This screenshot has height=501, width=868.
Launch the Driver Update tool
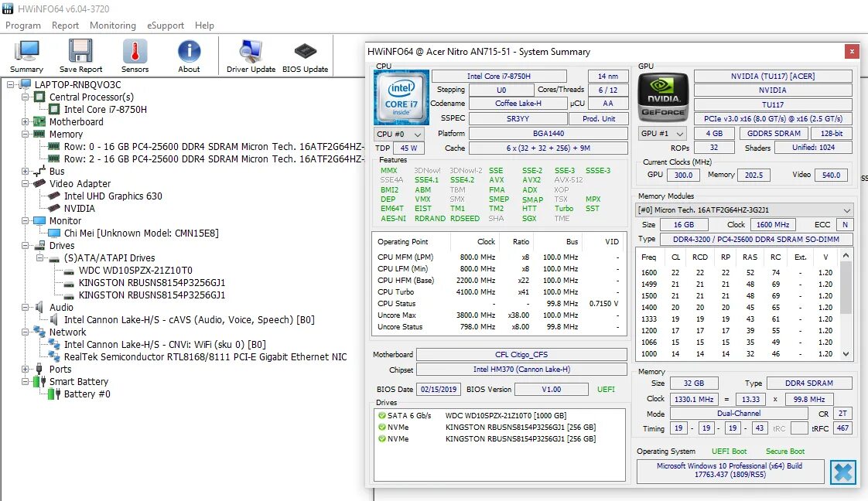click(251, 54)
